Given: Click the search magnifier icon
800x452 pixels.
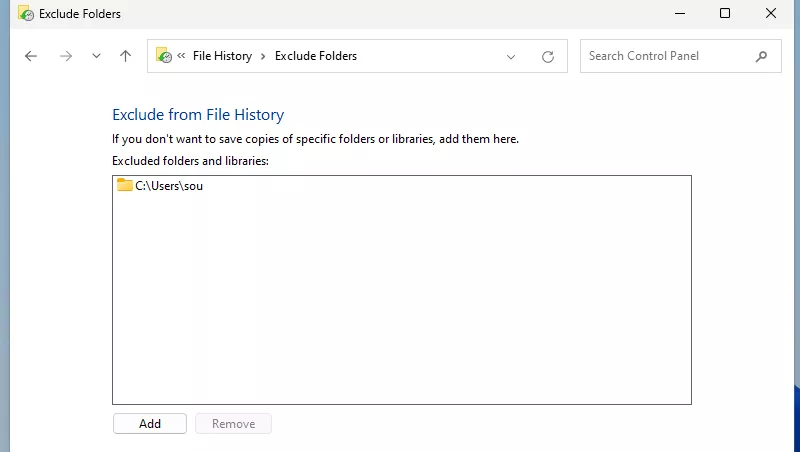Looking at the screenshot, I should click(761, 56).
